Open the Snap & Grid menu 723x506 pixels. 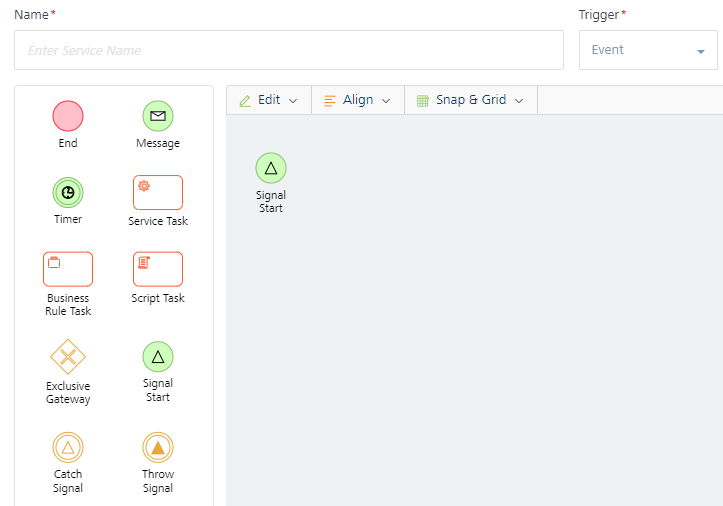tap(471, 100)
